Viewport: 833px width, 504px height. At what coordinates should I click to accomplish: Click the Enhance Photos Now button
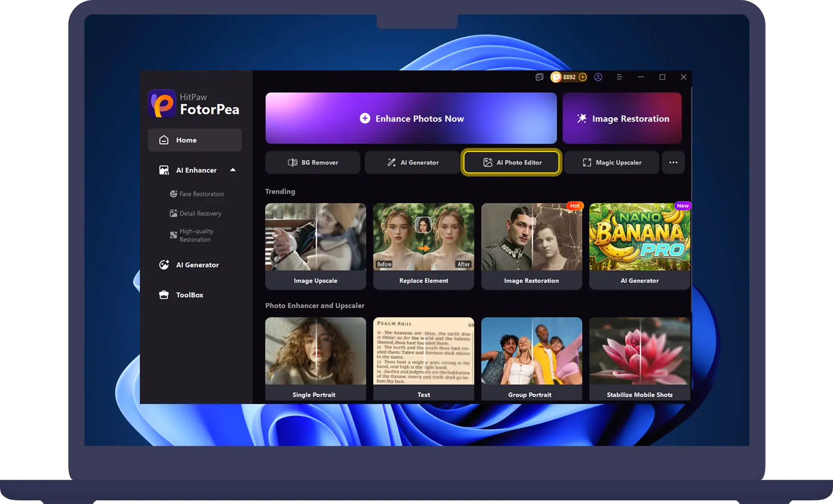pos(411,118)
